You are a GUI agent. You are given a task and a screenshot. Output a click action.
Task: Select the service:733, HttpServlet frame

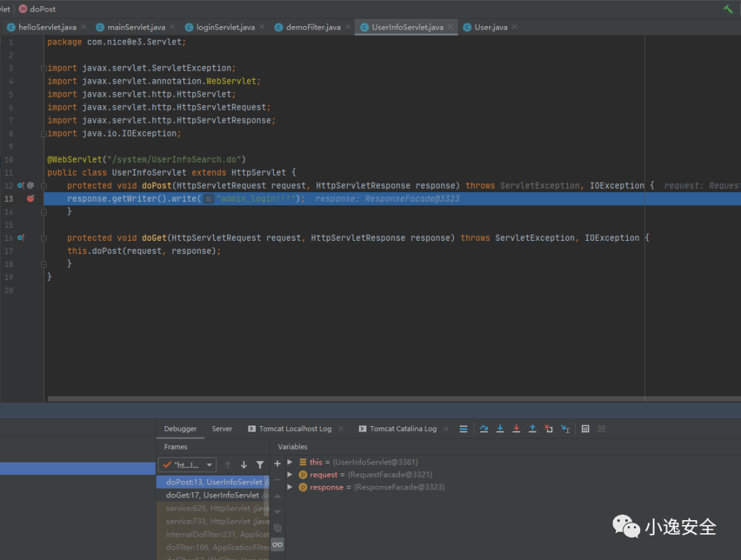213,522
